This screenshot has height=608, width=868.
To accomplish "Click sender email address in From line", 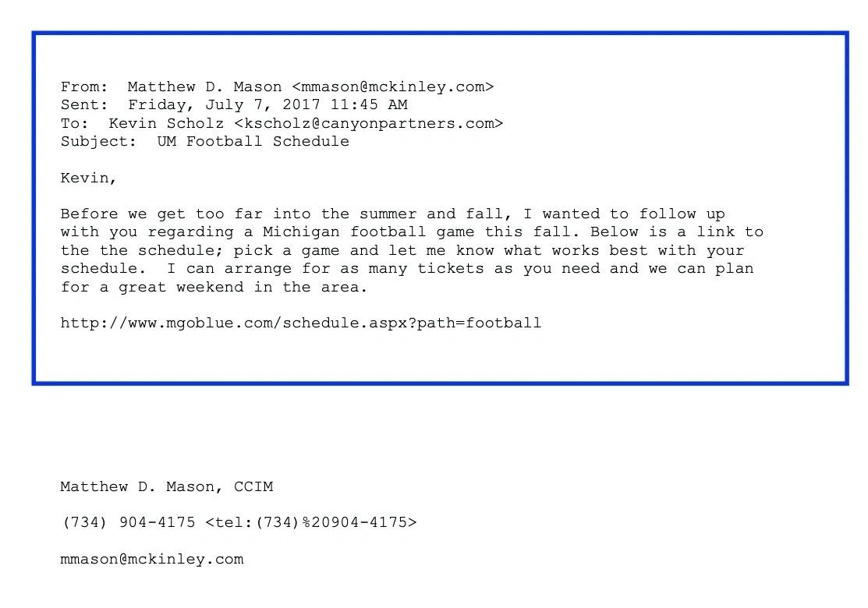I will pyautogui.click(x=392, y=87).
